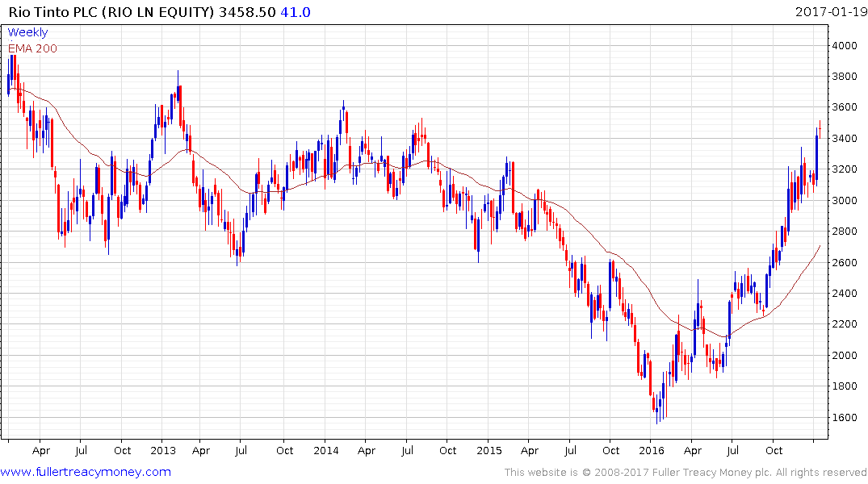Click the 2000 price axis label
868x484 pixels.
(x=845, y=356)
